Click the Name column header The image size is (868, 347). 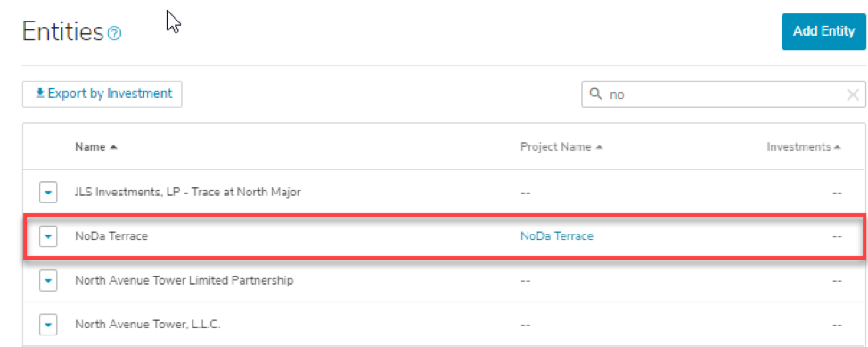(90, 147)
